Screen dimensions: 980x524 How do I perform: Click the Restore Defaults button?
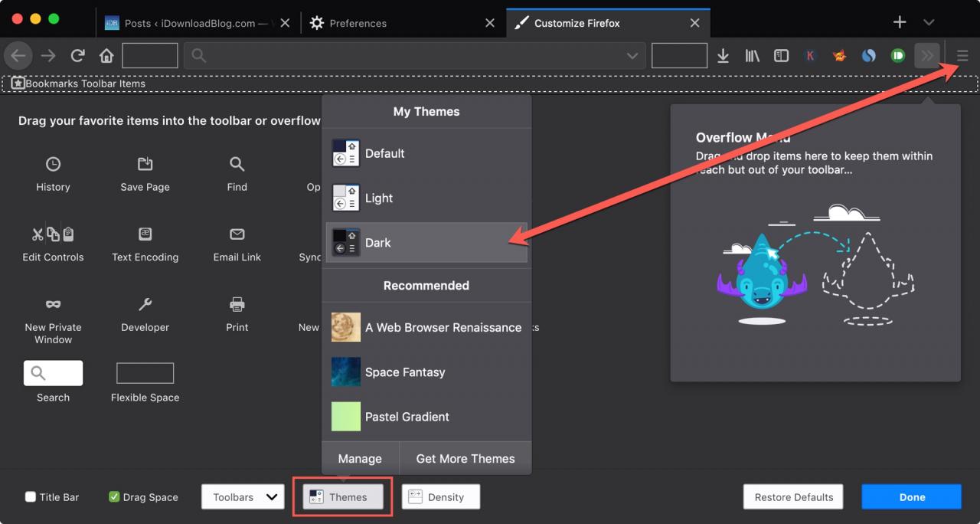coord(793,496)
